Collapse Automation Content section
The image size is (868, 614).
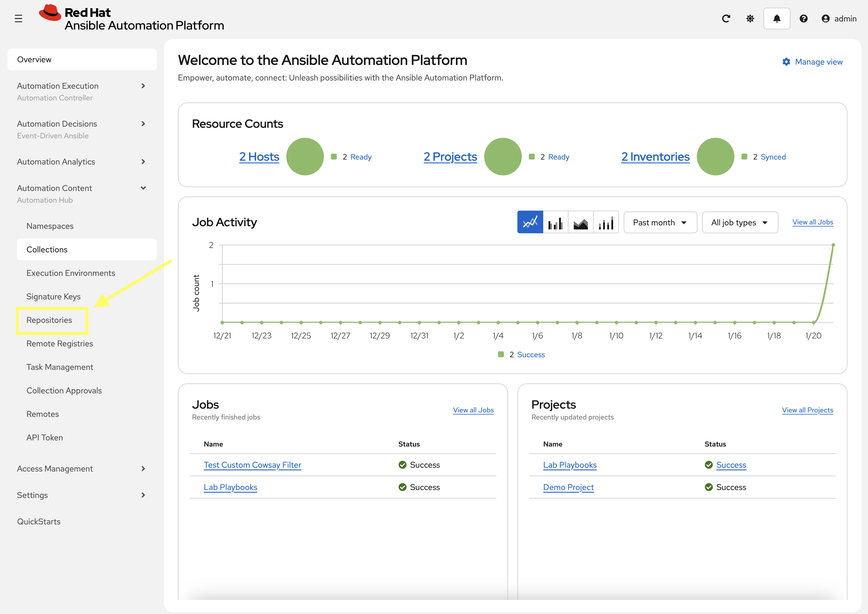pos(143,188)
